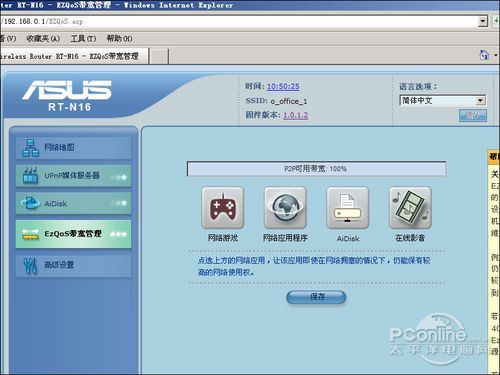Open UPnP媒体服务器 in sidebar
Viewport: 500px width, 375px height.
(x=73, y=176)
